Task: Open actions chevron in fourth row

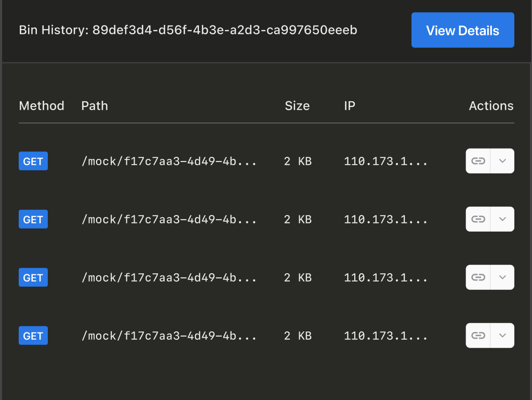Action: pyautogui.click(x=502, y=336)
